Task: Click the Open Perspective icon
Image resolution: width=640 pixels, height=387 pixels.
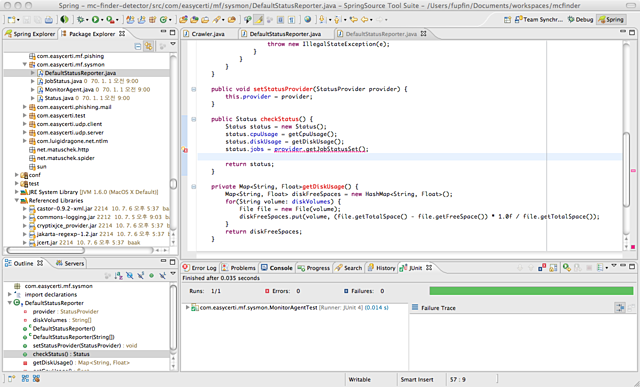Action: click(x=507, y=19)
